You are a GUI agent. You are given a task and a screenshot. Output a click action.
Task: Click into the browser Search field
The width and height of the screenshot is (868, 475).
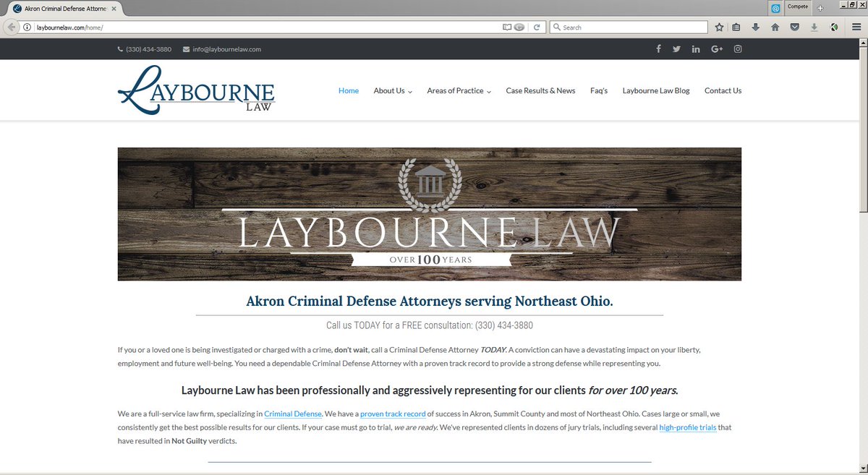(x=629, y=27)
